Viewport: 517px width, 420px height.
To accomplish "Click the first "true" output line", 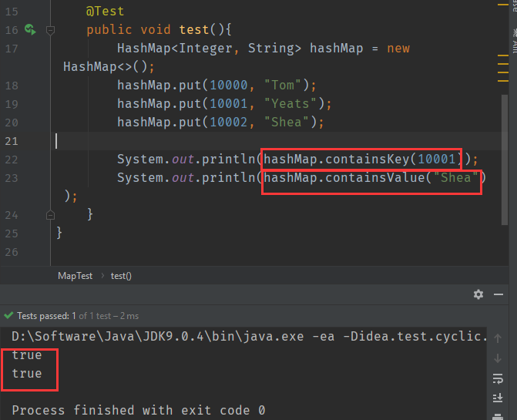I will 27,355.
